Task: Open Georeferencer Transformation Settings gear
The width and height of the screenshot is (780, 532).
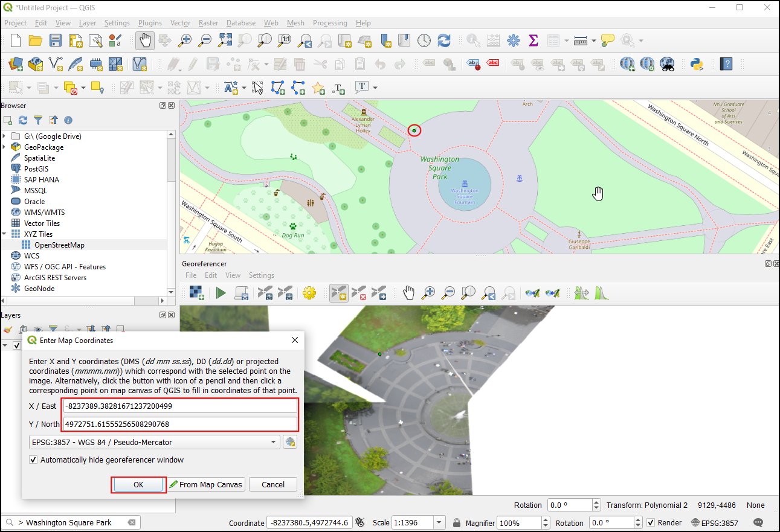Action: click(x=309, y=293)
